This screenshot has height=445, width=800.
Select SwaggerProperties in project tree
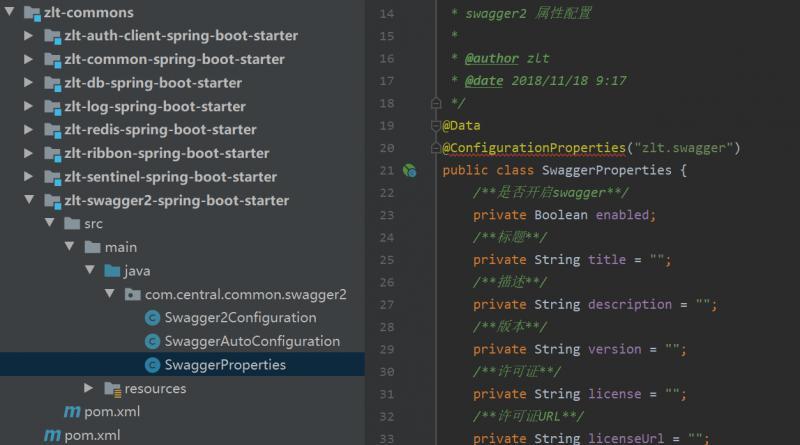tap(225, 365)
